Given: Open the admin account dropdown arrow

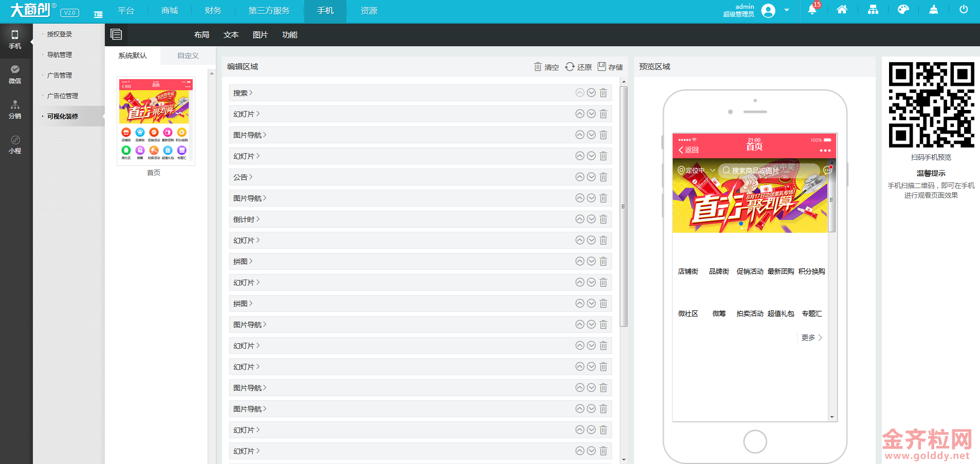Looking at the screenshot, I should [x=787, y=10].
